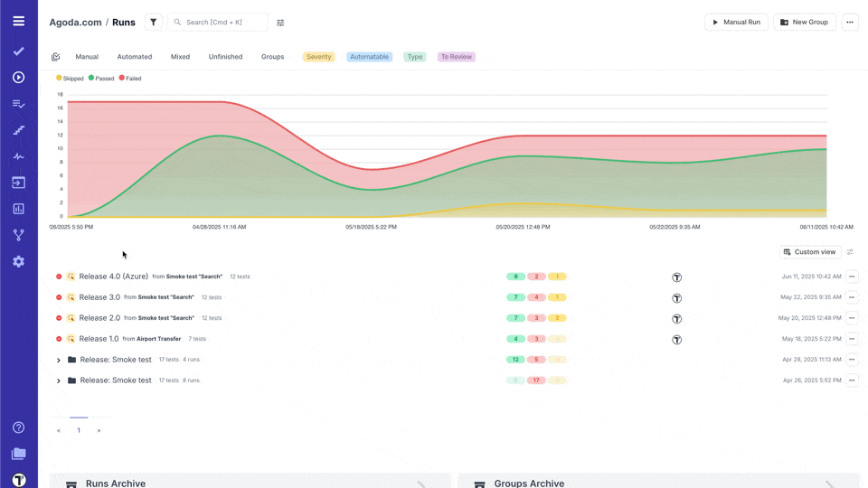Switch to the Unfinished tab
Screen dimensions: 868x488
(x=225, y=57)
